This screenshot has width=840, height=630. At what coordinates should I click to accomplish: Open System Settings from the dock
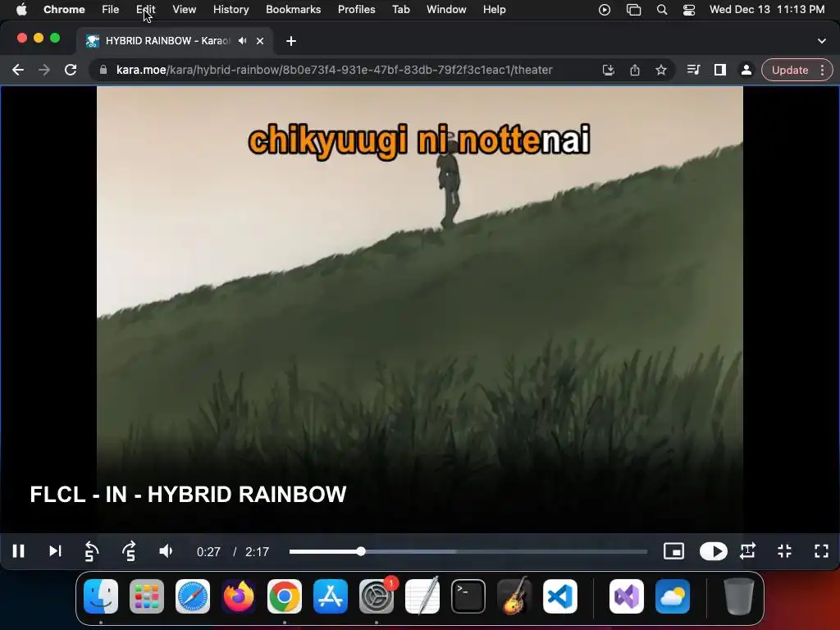(376, 596)
